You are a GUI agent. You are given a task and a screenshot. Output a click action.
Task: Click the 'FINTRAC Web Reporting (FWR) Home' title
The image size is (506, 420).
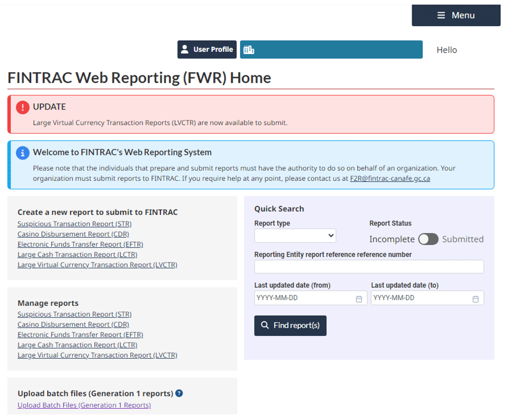coord(139,78)
